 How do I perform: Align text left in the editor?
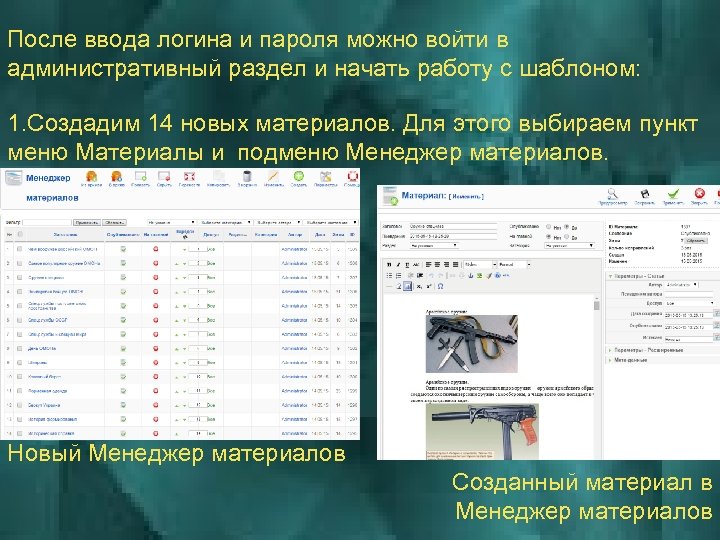point(428,265)
